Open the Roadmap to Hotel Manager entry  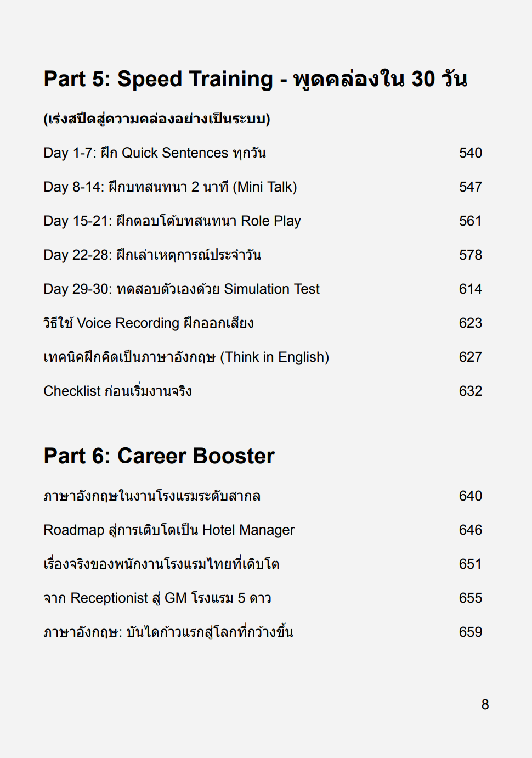pyautogui.click(x=169, y=530)
